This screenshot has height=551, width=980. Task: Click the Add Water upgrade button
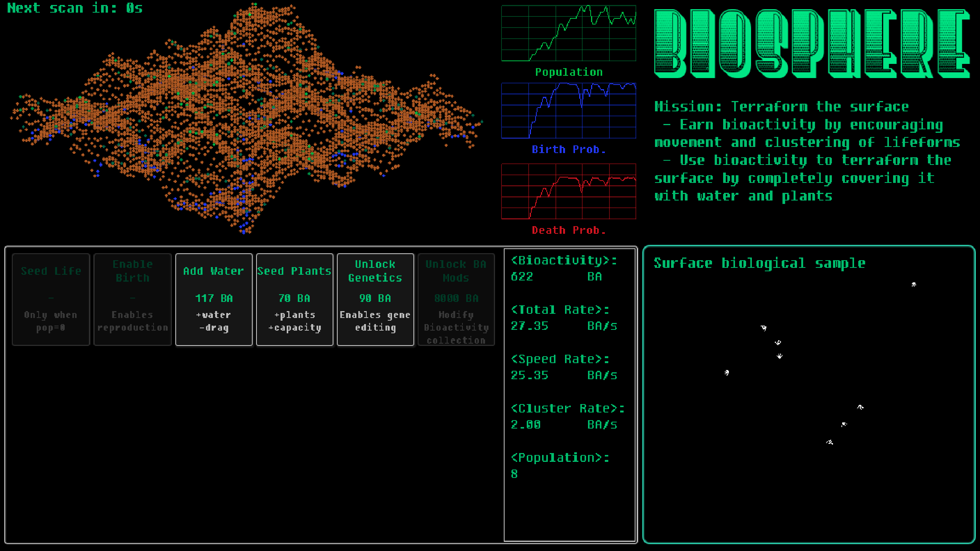pyautogui.click(x=214, y=299)
